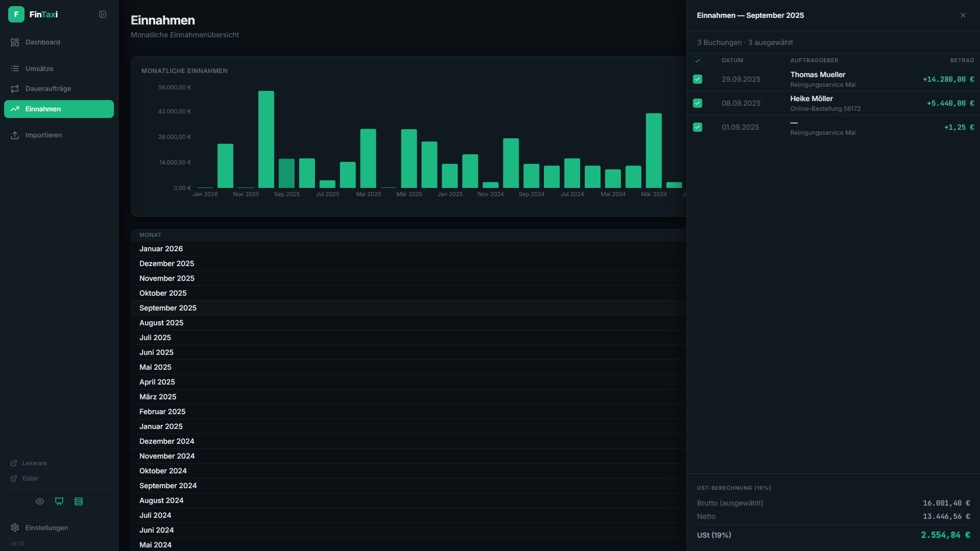
Task: Open the Lexware external link
Action: click(34, 463)
